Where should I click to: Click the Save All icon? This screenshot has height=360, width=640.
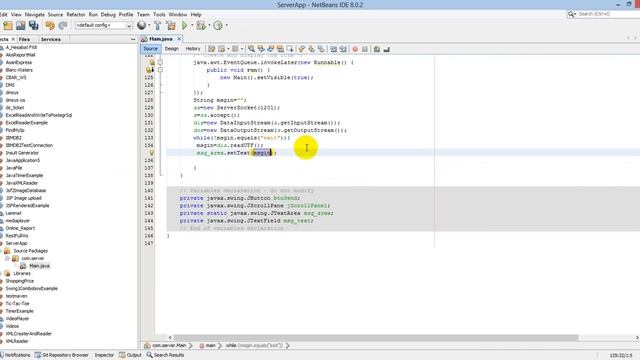coord(34,25)
